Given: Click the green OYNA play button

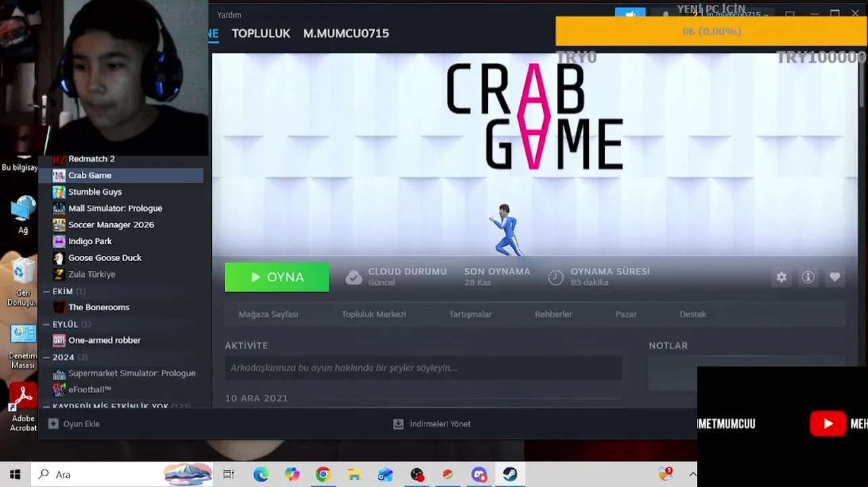Looking at the screenshot, I should (277, 277).
